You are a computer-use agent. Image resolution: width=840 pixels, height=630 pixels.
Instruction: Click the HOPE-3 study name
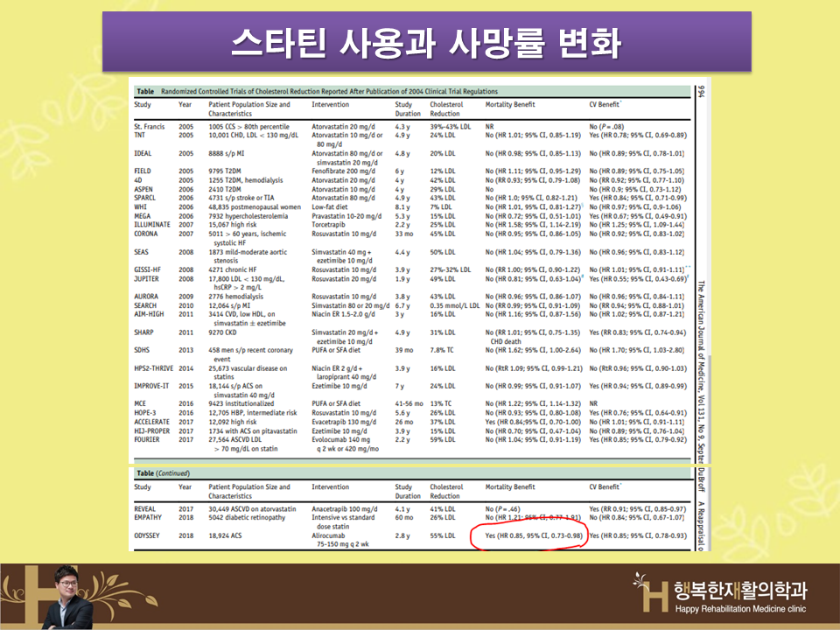click(x=146, y=413)
